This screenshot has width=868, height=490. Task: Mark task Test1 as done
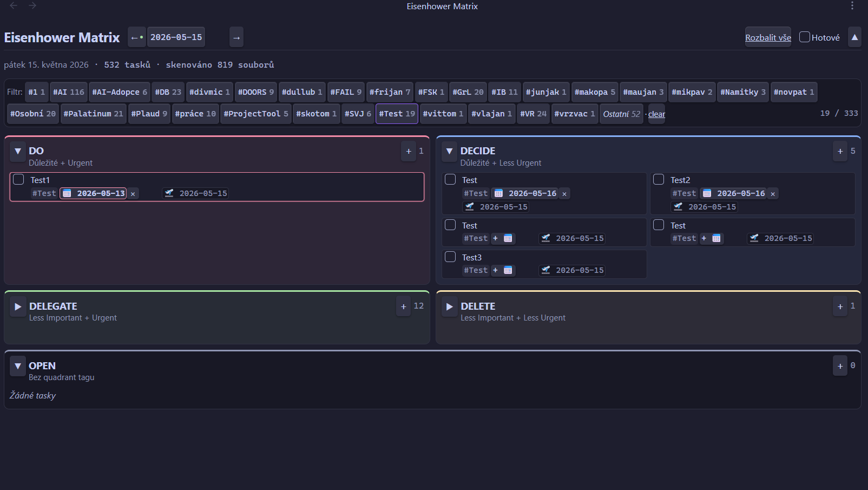[18, 179]
